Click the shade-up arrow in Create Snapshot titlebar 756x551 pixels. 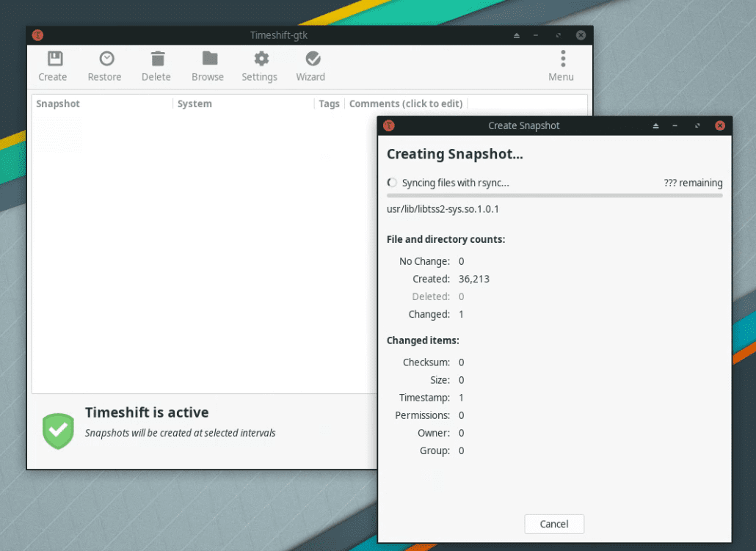(x=655, y=125)
